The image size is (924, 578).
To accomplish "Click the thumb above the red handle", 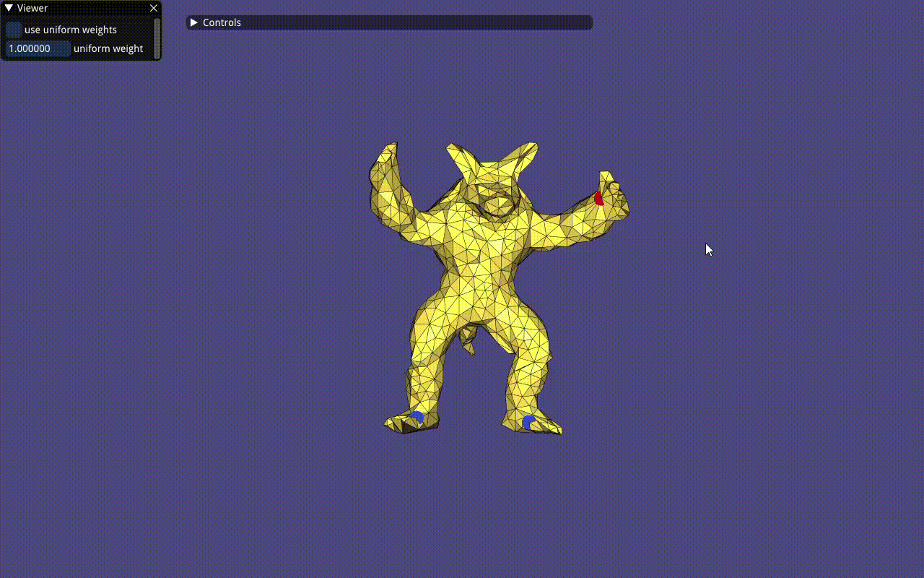I will [x=606, y=178].
